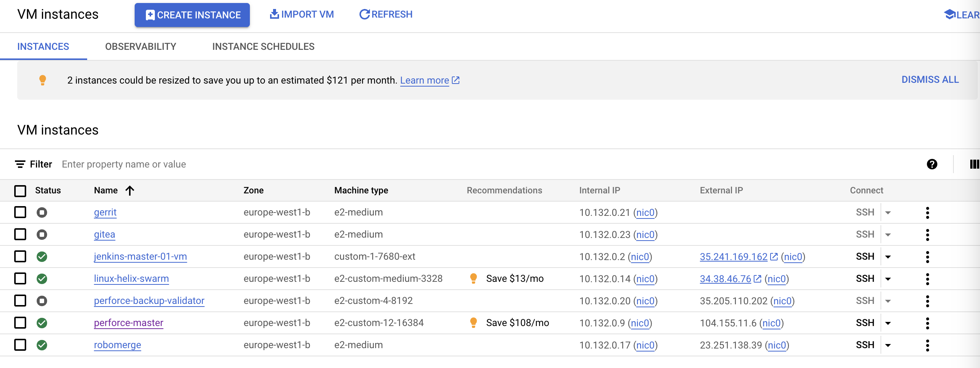Screen dimensions: 980x368
Task: Open external link icon next to 35.241.169.162
Action: tap(774, 256)
